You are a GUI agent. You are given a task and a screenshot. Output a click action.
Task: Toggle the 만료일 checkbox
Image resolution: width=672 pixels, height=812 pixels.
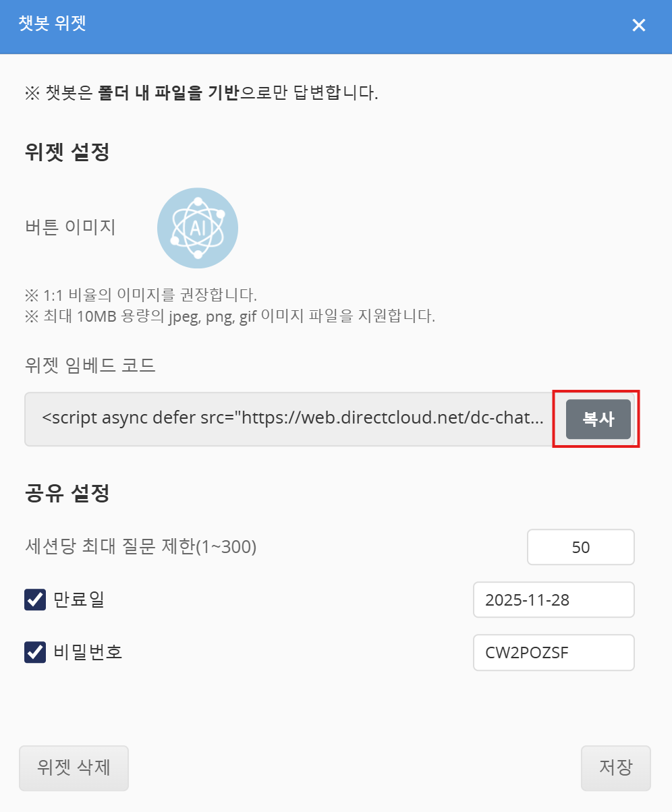34,600
